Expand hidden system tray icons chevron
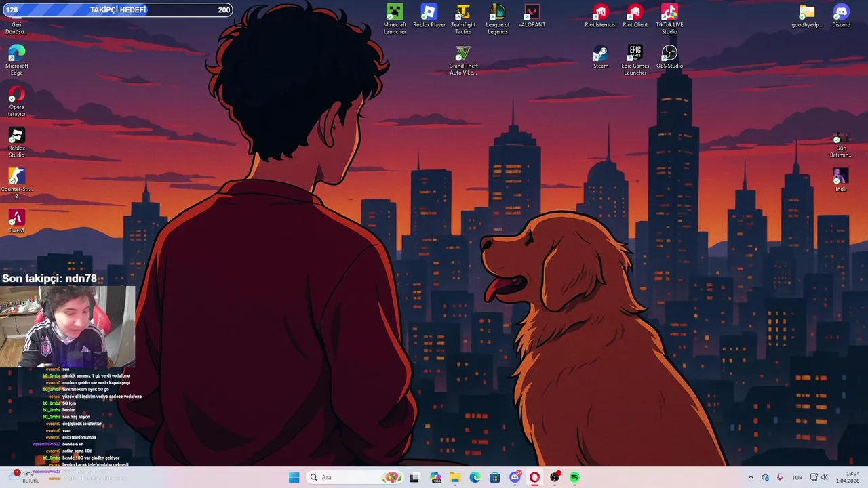 tap(751, 477)
